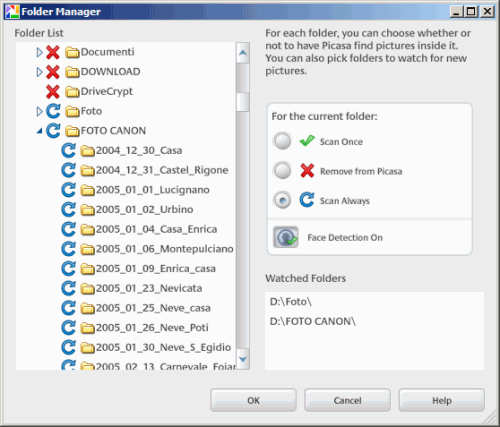The image size is (500, 427).
Task: Click the scan icon beside 2005_01_04_Casa_Enrica
Action: tap(69, 229)
